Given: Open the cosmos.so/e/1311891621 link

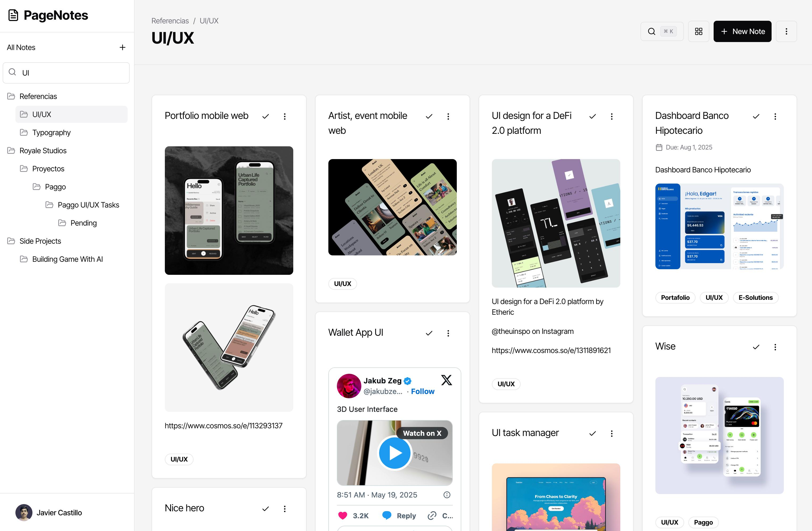Looking at the screenshot, I should tap(551, 350).
